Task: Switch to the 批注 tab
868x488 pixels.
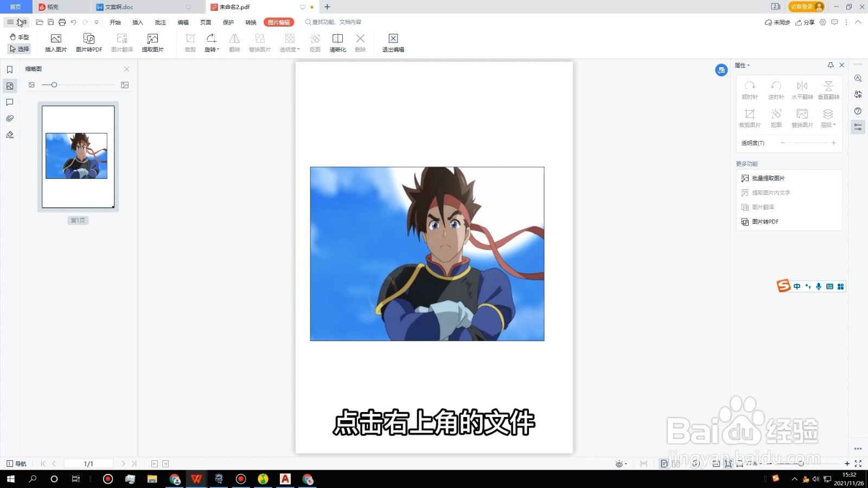Action: click(161, 22)
